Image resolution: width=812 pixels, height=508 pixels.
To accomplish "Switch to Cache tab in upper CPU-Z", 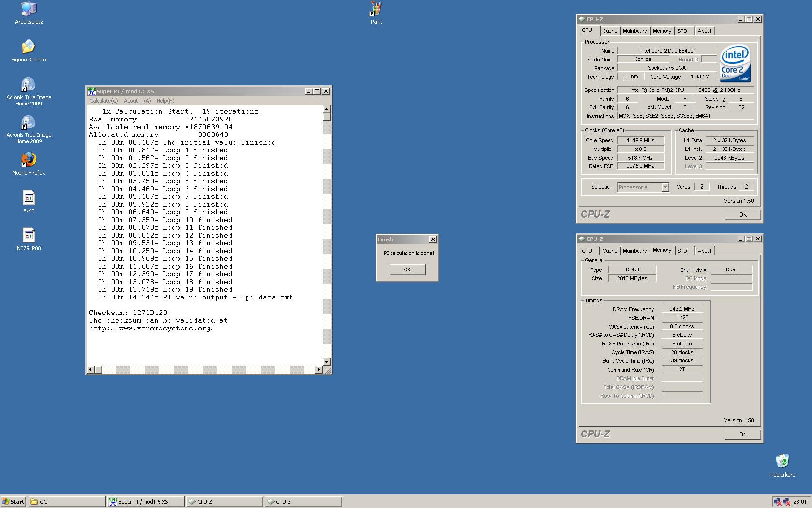I will pyautogui.click(x=609, y=31).
